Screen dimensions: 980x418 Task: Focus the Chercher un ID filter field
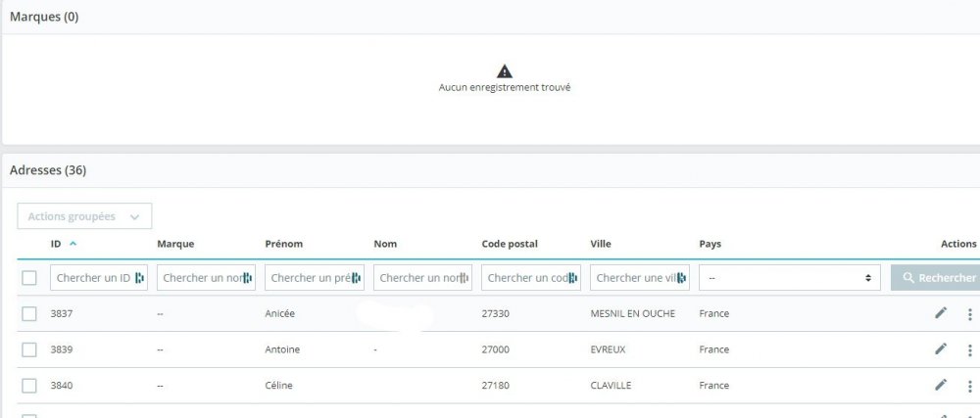[93, 278]
